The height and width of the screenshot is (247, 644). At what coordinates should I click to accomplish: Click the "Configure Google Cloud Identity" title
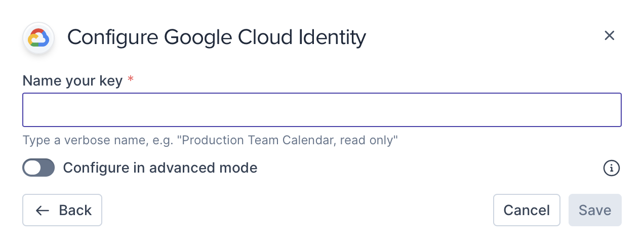point(216,37)
